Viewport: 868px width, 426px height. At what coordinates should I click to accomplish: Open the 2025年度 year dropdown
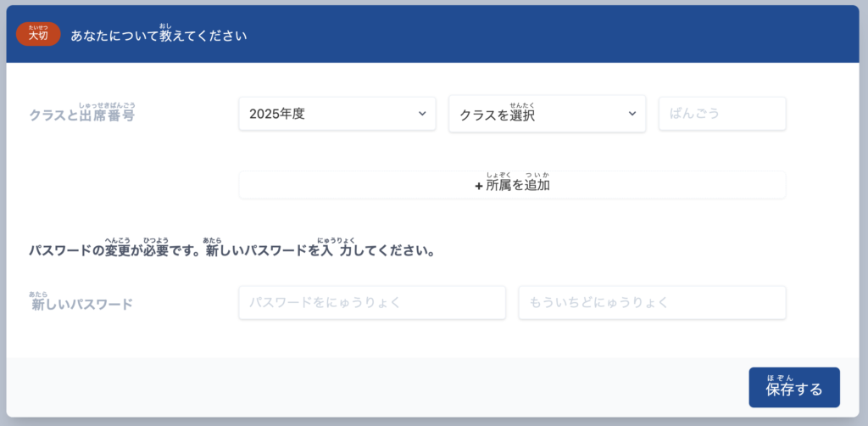pyautogui.click(x=337, y=114)
